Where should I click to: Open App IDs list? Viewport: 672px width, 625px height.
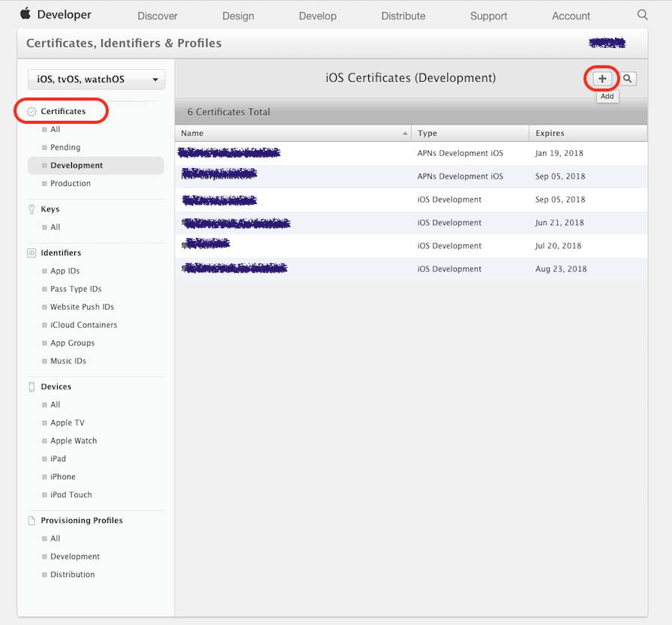[64, 271]
